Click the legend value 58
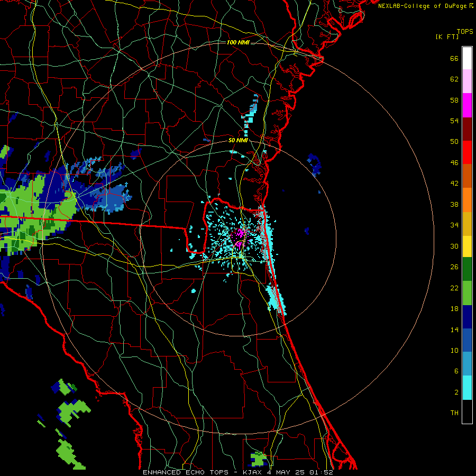 point(454,100)
